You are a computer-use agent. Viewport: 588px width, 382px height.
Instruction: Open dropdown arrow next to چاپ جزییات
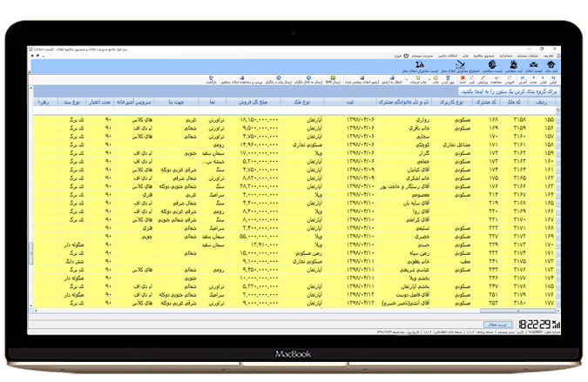(407, 79)
